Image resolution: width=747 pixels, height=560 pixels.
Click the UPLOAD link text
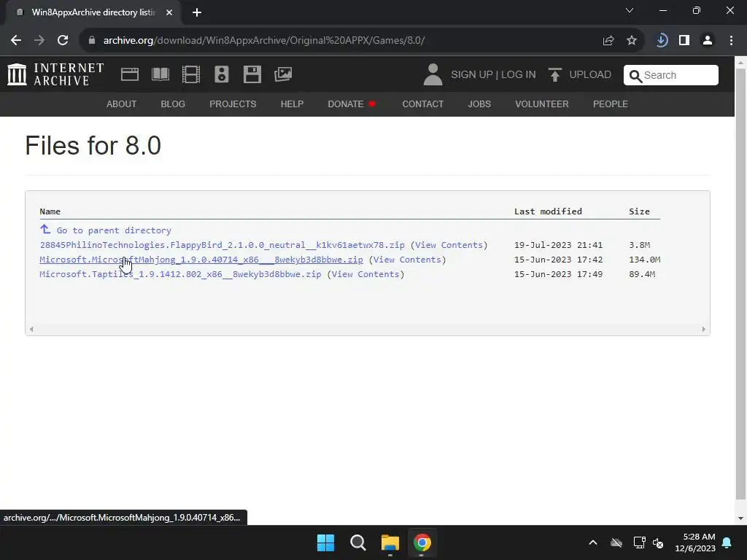pyautogui.click(x=590, y=75)
